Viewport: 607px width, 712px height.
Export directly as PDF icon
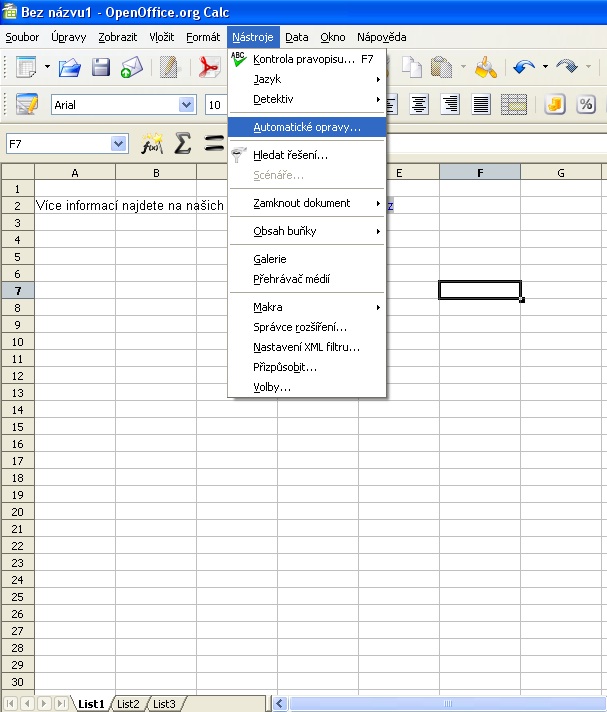208,68
